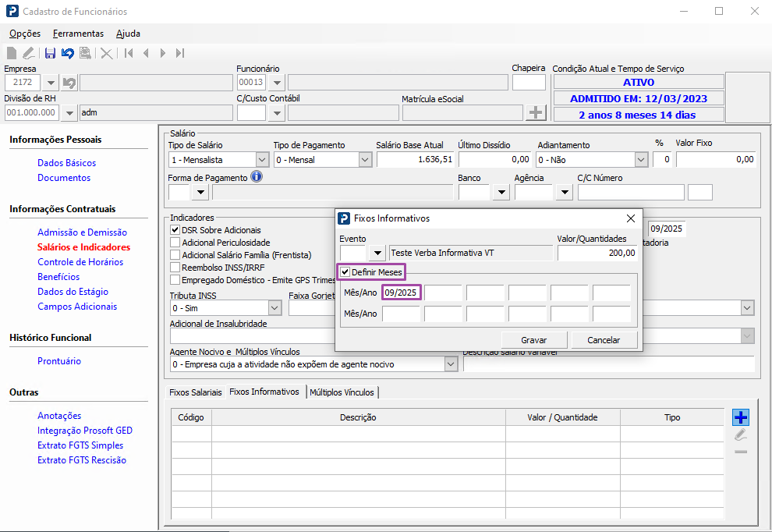The height and width of the screenshot is (532, 772).
Task: Open Benefícios section
Action: [58, 276]
